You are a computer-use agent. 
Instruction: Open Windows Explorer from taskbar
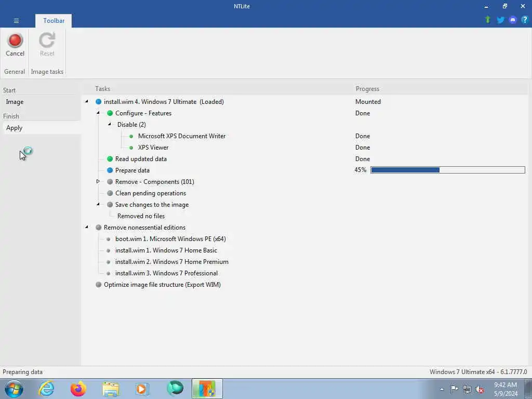point(111,389)
